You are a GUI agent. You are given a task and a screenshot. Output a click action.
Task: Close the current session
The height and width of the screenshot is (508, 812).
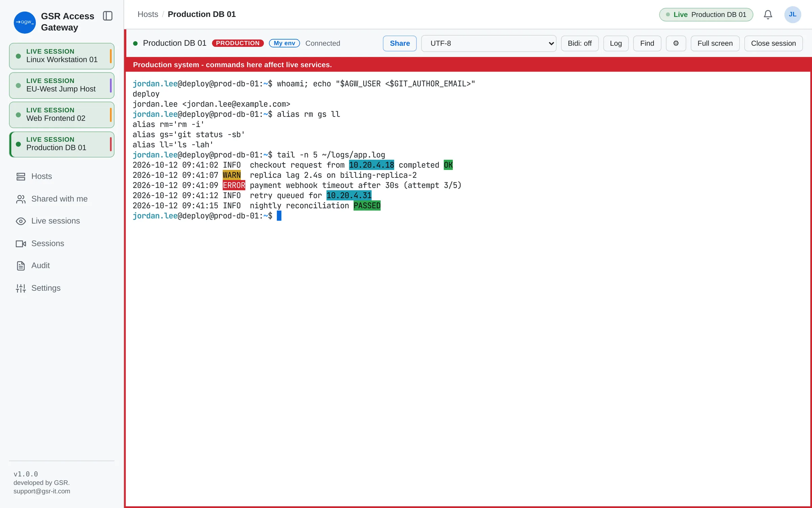(x=773, y=43)
